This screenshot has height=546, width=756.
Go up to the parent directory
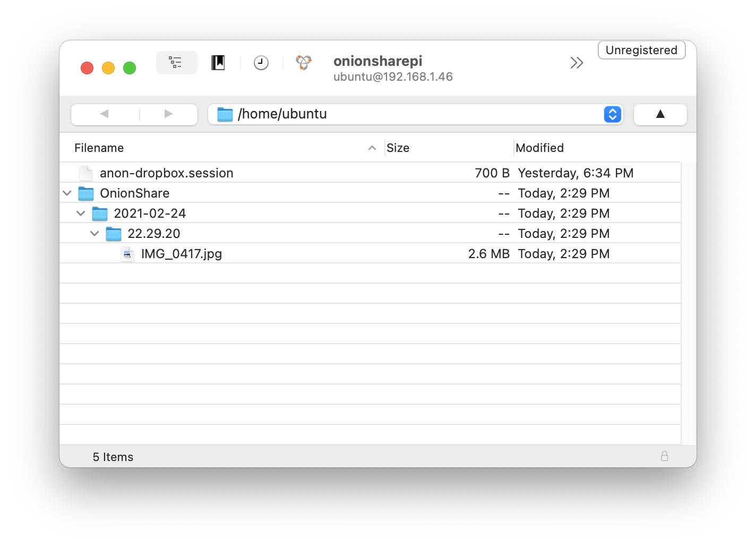(660, 114)
